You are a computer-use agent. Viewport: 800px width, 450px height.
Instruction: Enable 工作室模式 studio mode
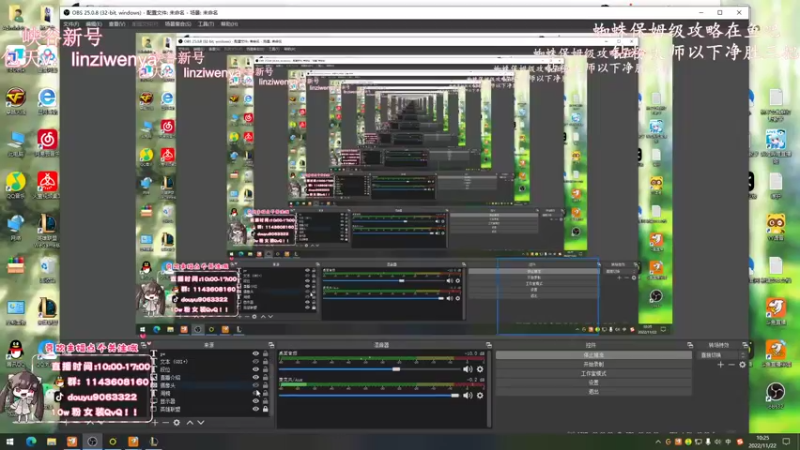(593, 373)
